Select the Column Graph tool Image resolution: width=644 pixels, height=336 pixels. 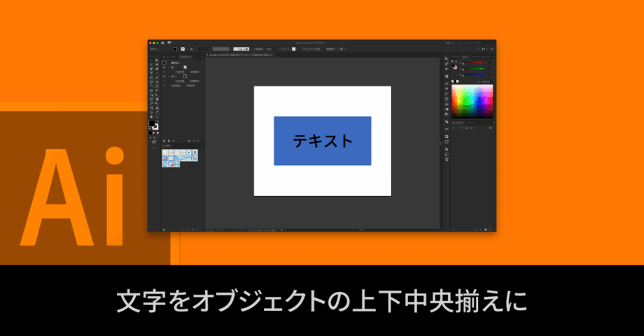(x=157, y=108)
